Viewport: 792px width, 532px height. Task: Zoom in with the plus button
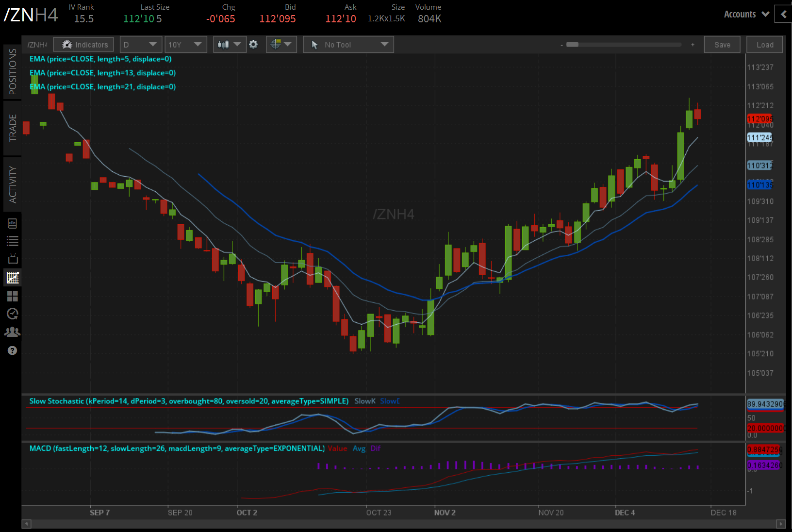(x=693, y=45)
